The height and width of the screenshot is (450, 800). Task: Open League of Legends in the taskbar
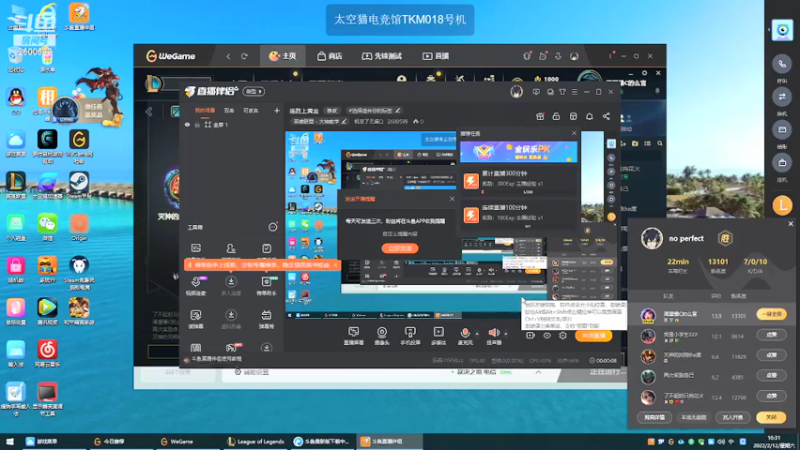(x=255, y=441)
